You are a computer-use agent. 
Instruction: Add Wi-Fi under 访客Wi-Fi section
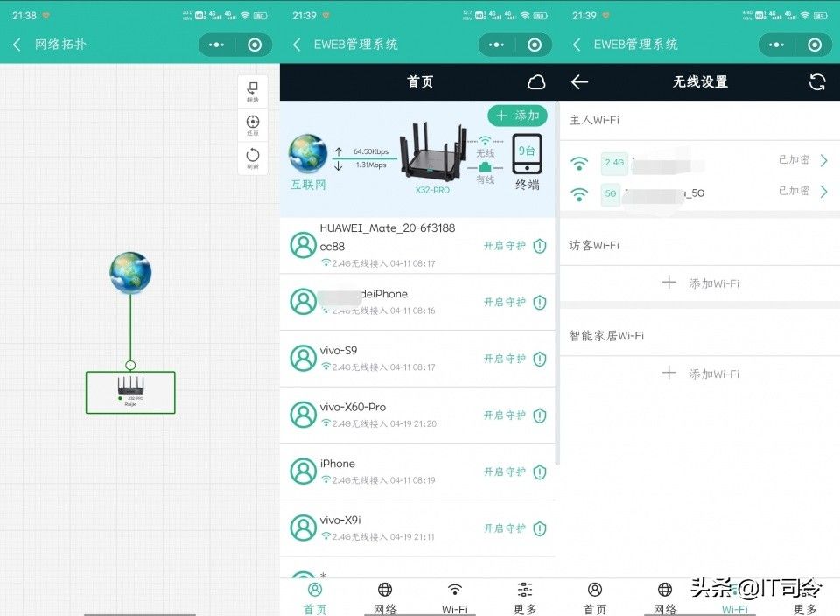point(700,283)
